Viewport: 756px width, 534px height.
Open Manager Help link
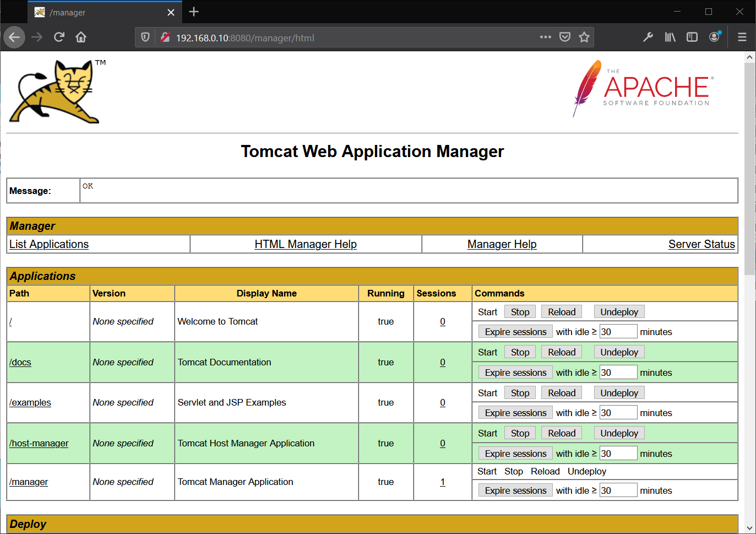click(502, 244)
